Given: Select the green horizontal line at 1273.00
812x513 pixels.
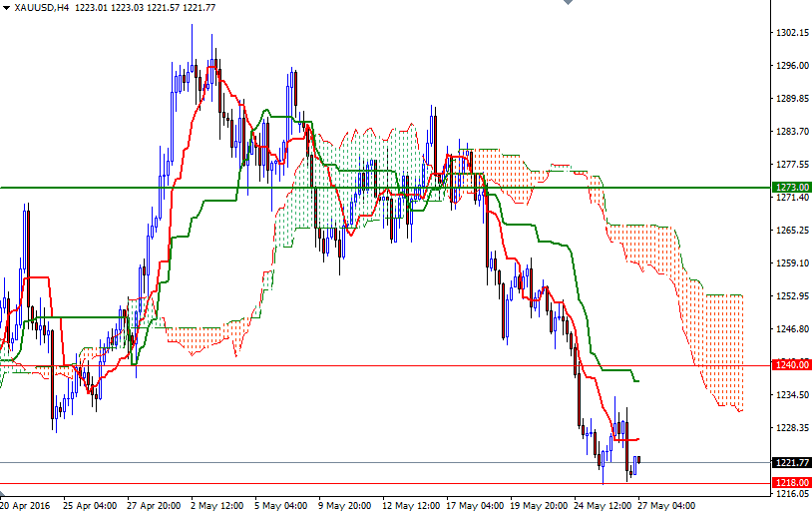Looking at the screenshot, I should pyautogui.click(x=386, y=187).
